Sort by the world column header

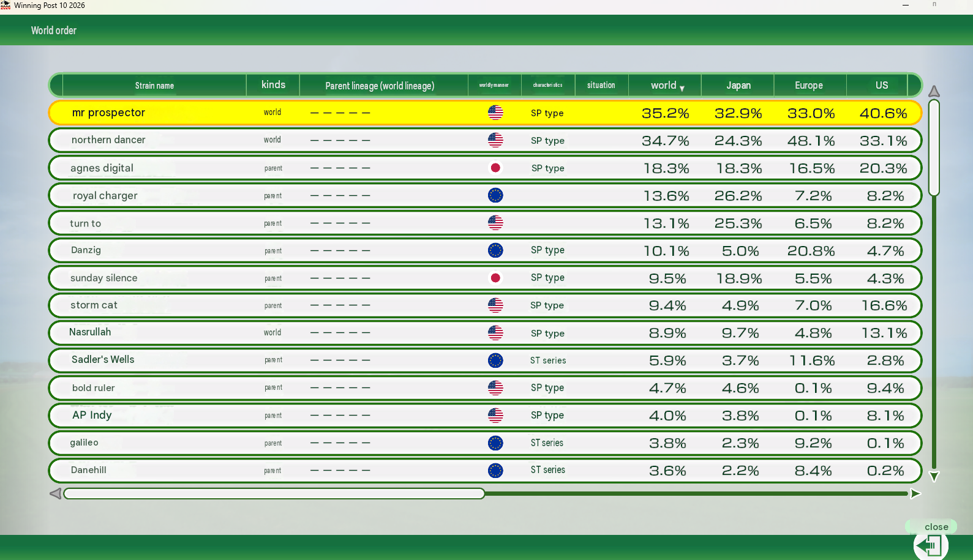664,85
